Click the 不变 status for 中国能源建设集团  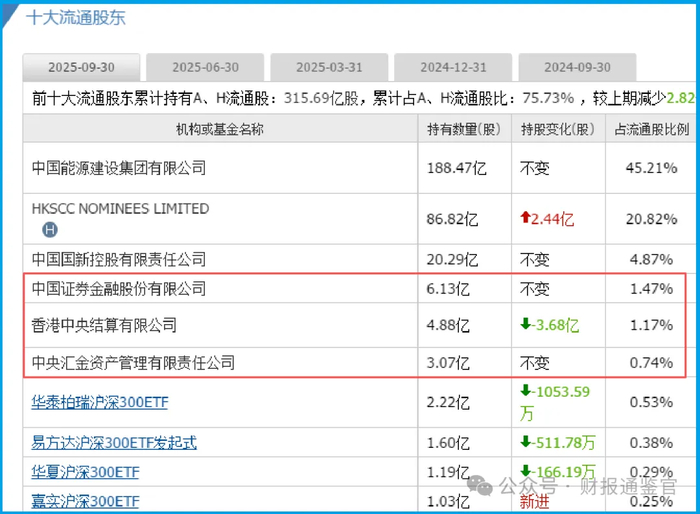coord(534,168)
